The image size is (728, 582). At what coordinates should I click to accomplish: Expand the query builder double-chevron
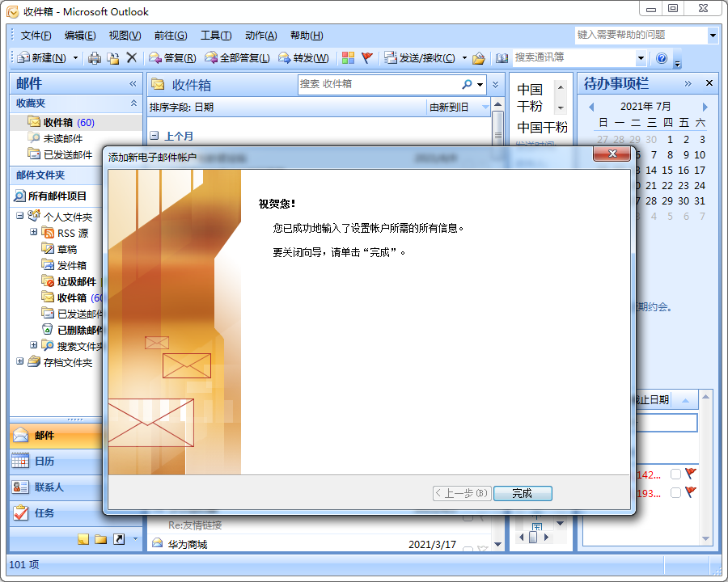(495, 84)
